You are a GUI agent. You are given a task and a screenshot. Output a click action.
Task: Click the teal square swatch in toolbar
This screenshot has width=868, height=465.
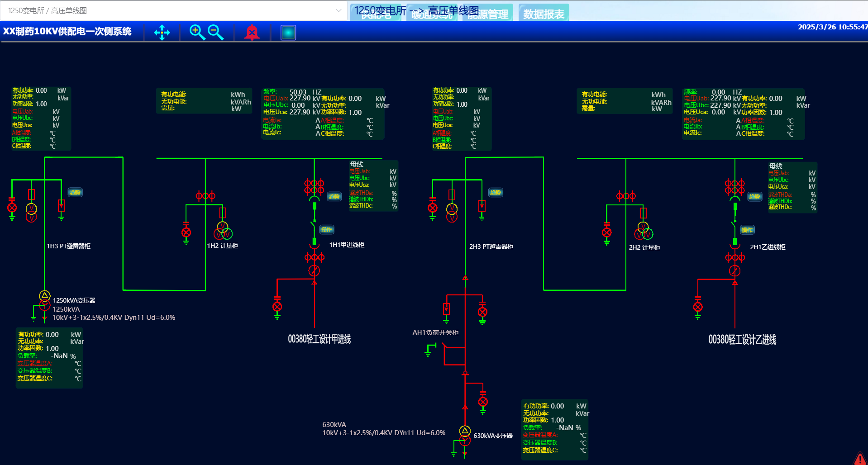click(288, 33)
